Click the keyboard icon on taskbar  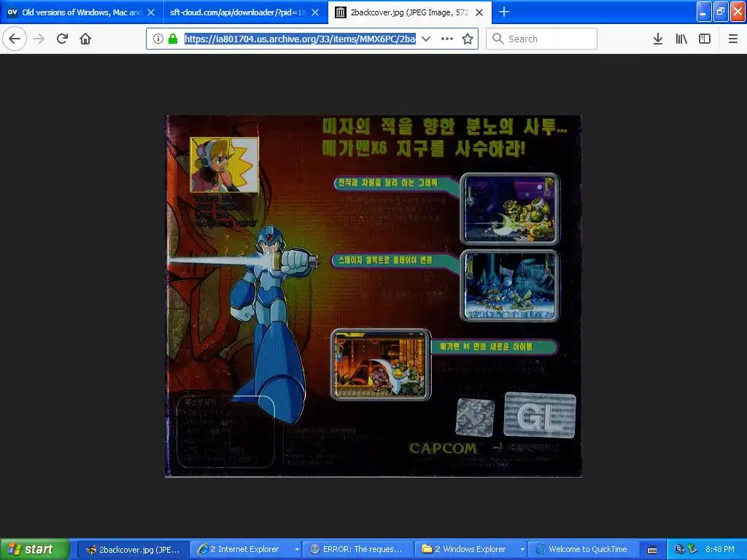coord(653,550)
